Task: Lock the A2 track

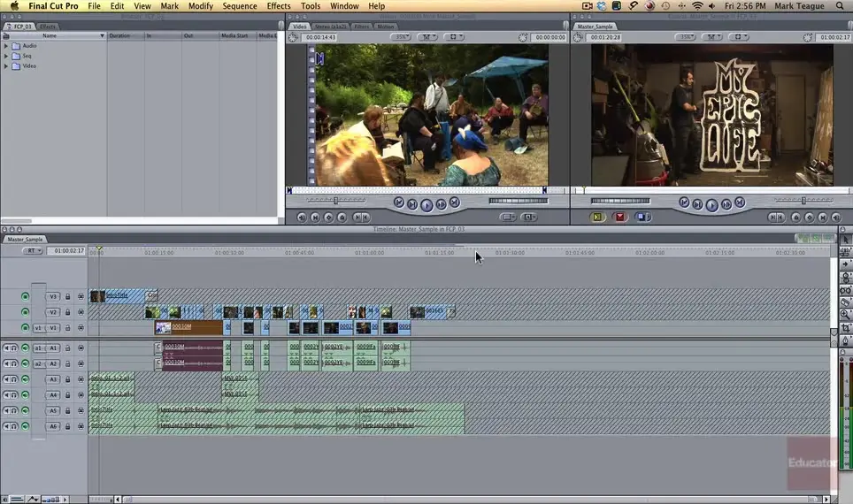Action: click(x=68, y=363)
